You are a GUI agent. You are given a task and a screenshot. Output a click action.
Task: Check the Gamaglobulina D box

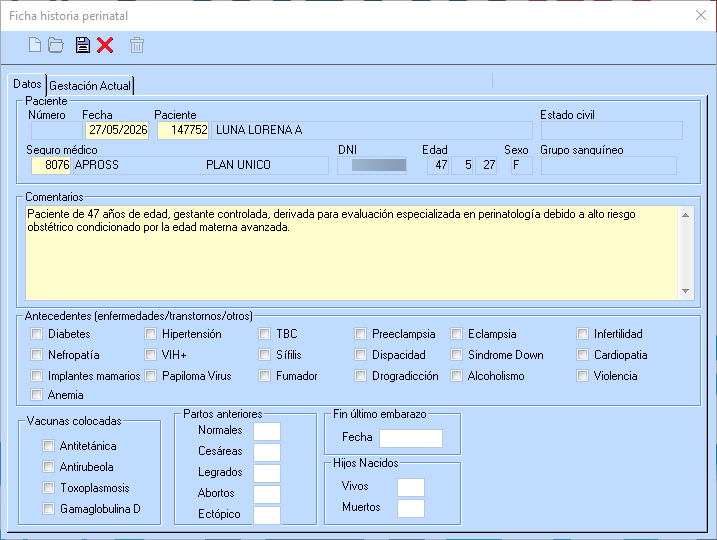(x=48, y=509)
